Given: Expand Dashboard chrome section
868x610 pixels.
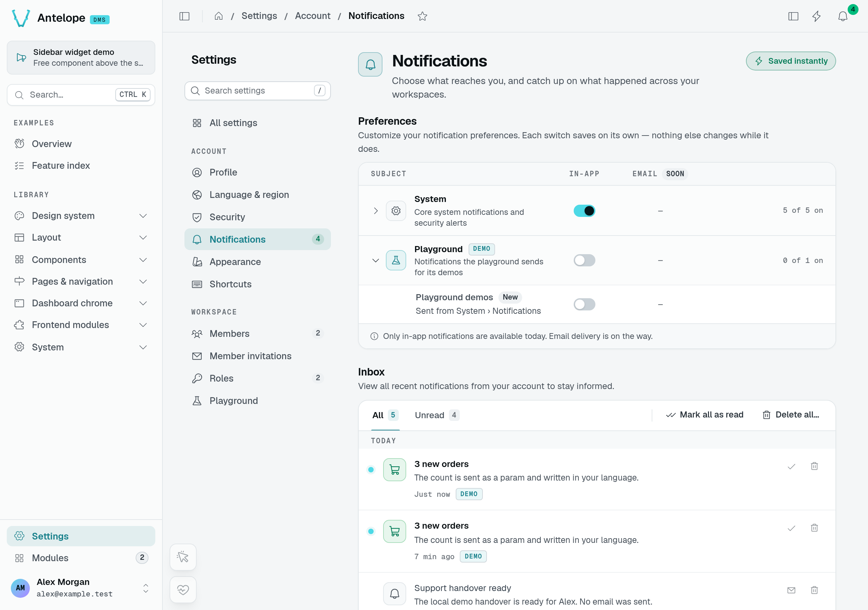Looking at the screenshot, I should [x=81, y=303].
